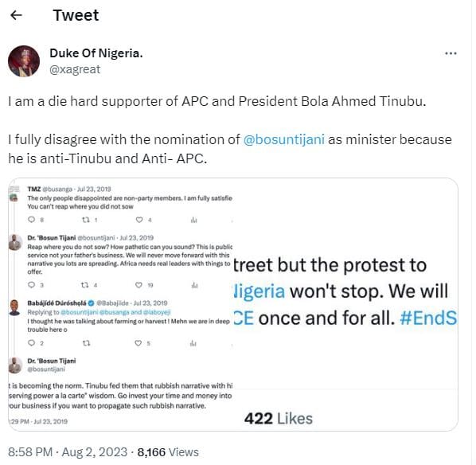Click reply icon under Bosun Tijani's first reply
Screen dimensions: 476x465
click(32, 285)
